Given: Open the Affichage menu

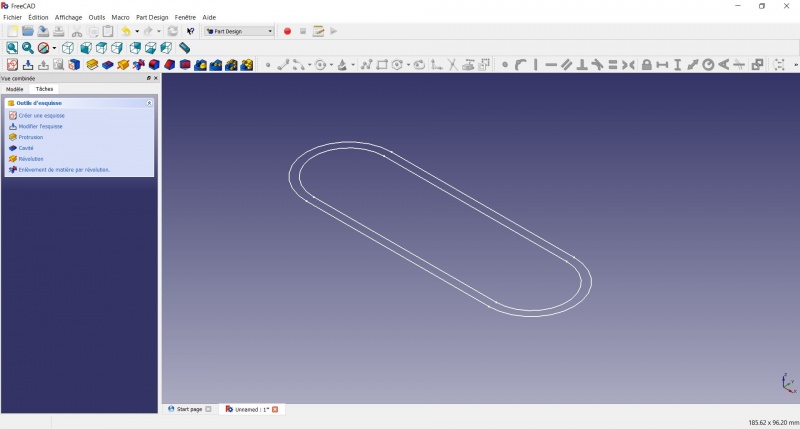Looking at the screenshot, I should 68,17.
